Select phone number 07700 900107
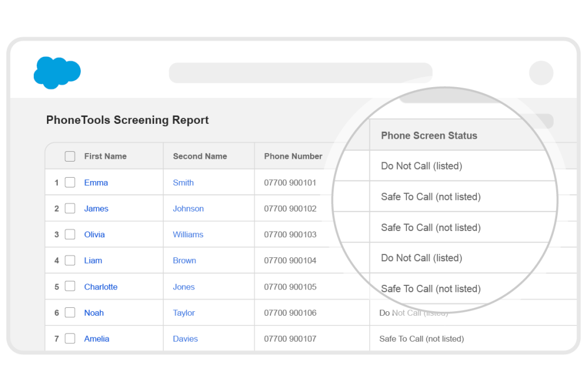Image resolution: width=587 pixels, height=392 pixels. pyautogui.click(x=290, y=339)
